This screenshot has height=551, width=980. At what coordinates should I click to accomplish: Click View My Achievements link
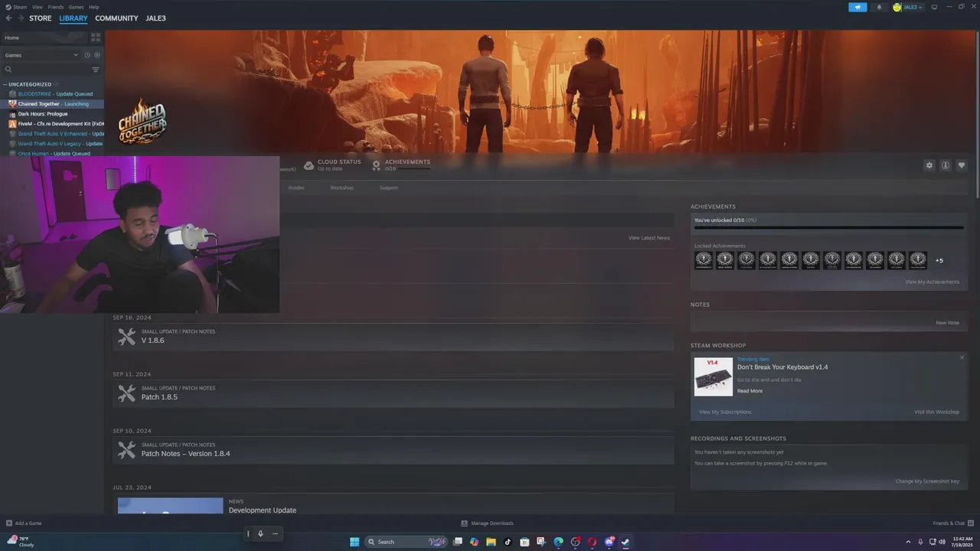click(x=932, y=282)
